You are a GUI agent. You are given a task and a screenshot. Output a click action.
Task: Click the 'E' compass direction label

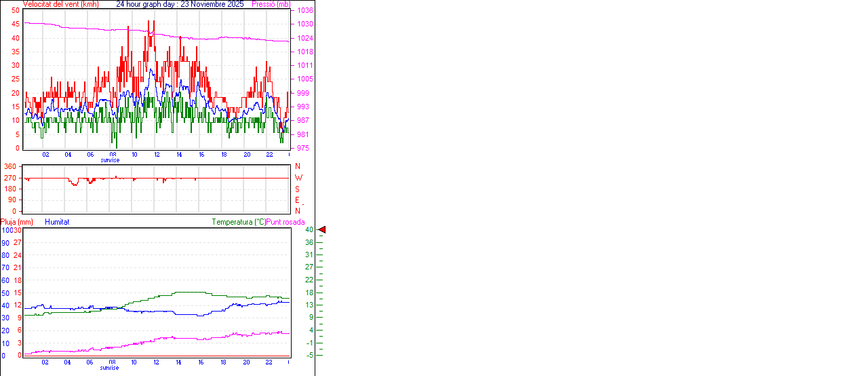point(297,200)
